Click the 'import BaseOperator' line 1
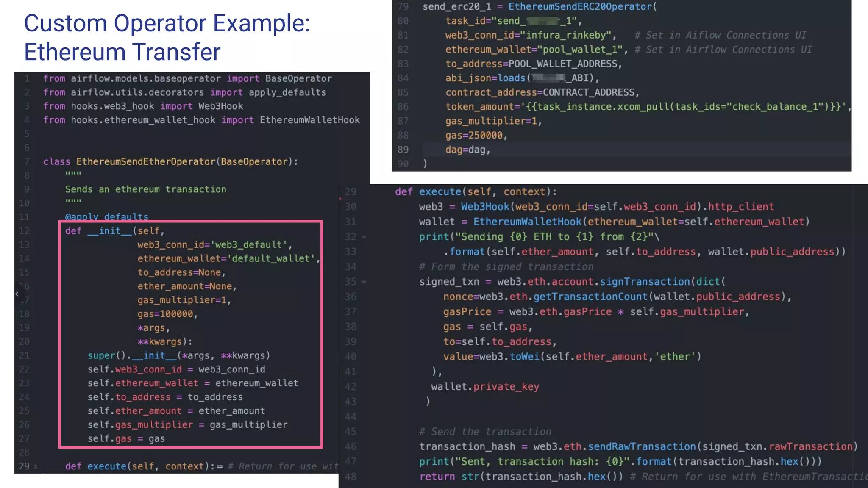This screenshot has height=488, width=868. pyautogui.click(x=187, y=79)
